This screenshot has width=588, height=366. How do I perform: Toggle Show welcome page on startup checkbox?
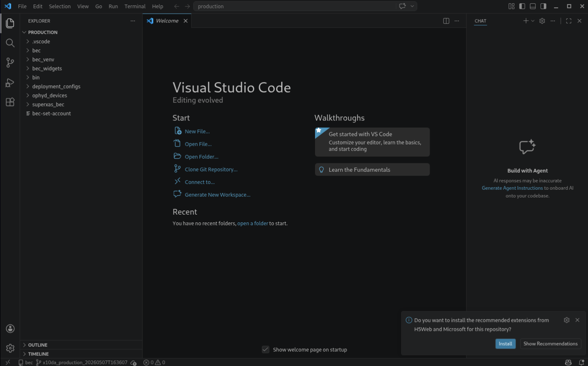[x=266, y=350]
